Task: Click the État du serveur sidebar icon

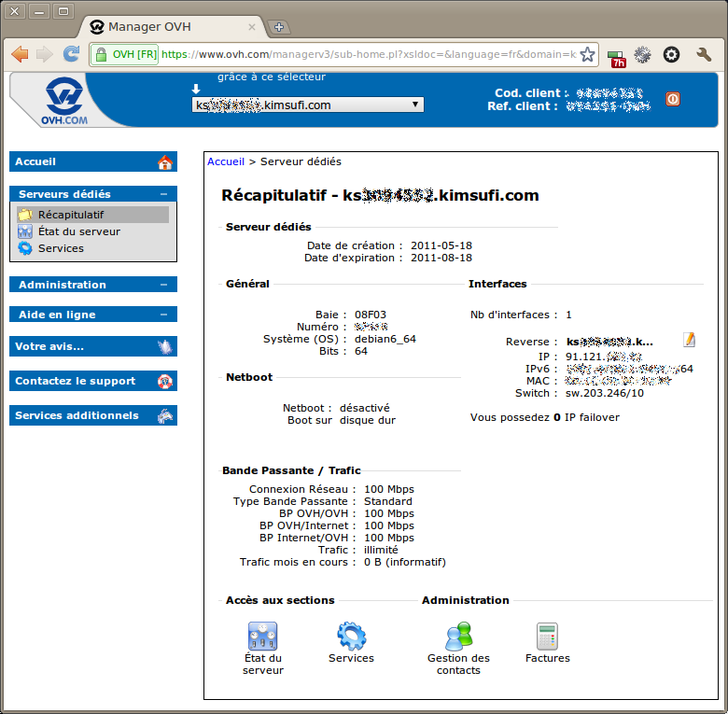Action: click(x=25, y=231)
